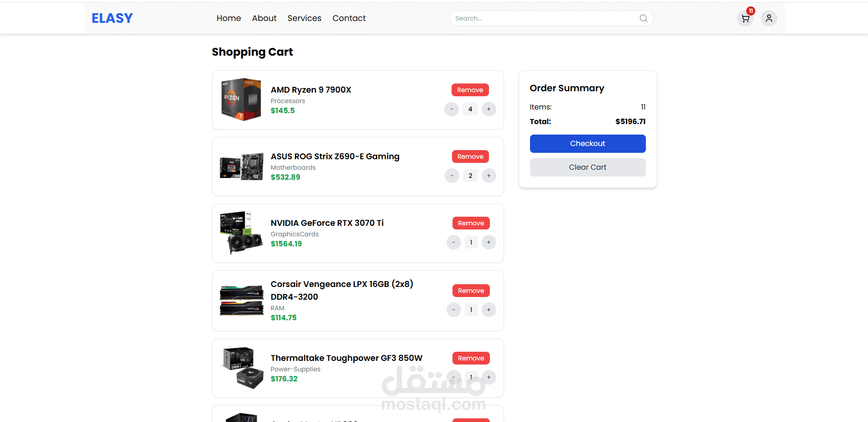
Task: Click the Shopping Cart page heading
Action: click(252, 52)
